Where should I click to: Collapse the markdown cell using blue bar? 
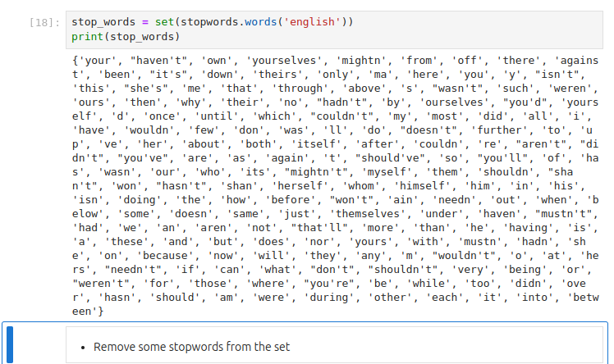pyautogui.click(x=9, y=344)
